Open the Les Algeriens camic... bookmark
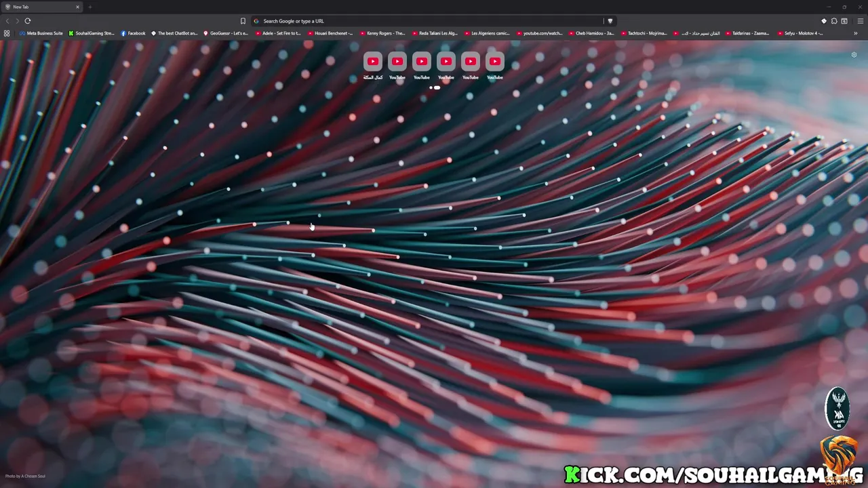The height and width of the screenshot is (488, 868). click(487, 33)
